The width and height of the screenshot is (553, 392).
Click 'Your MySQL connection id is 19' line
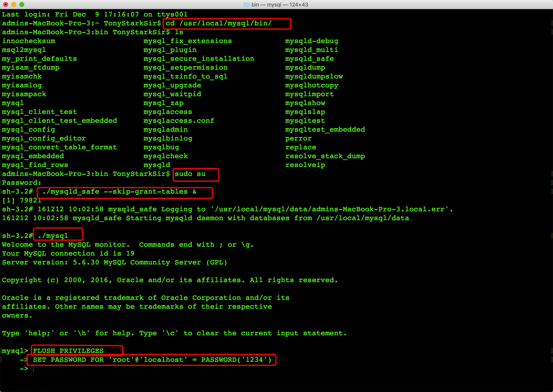(x=68, y=253)
